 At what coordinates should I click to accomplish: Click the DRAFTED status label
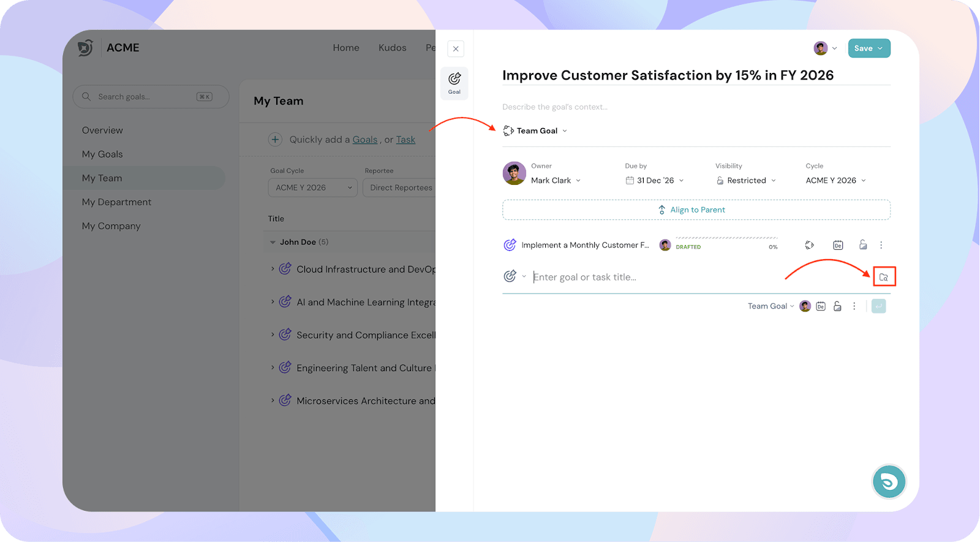point(688,247)
